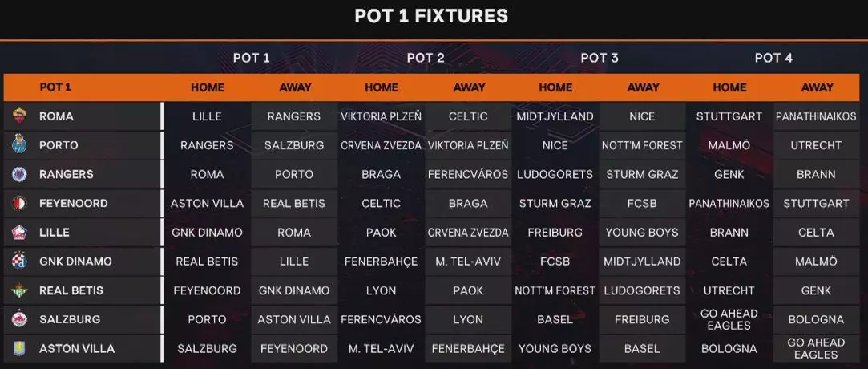The image size is (868, 369).
Task: Click the Porto club crest icon
Action: [19, 144]
